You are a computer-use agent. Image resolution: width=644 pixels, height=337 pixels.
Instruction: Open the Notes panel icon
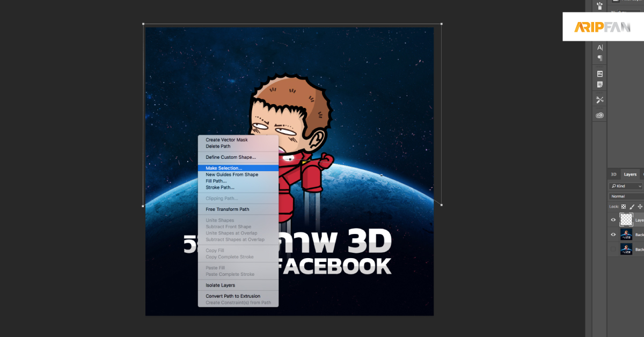coord(600,84)
